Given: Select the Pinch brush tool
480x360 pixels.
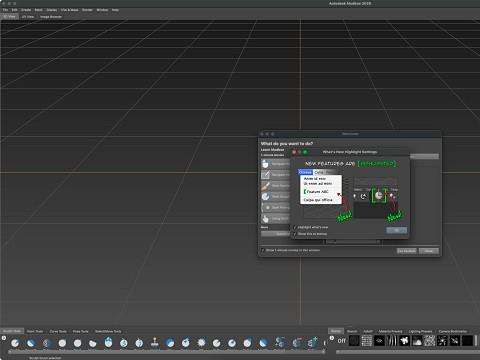Looking at the screenshot, I should pos(78,343).
